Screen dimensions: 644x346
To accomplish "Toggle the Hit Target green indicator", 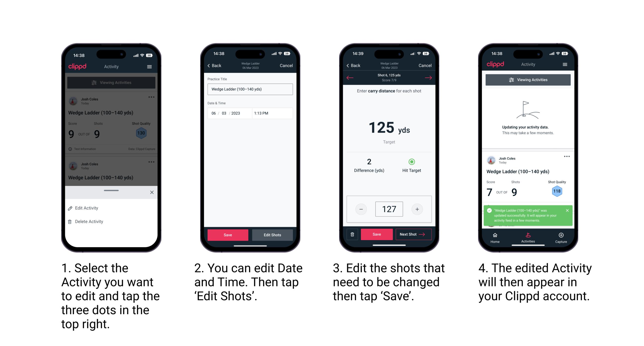I will click(408, 162).
